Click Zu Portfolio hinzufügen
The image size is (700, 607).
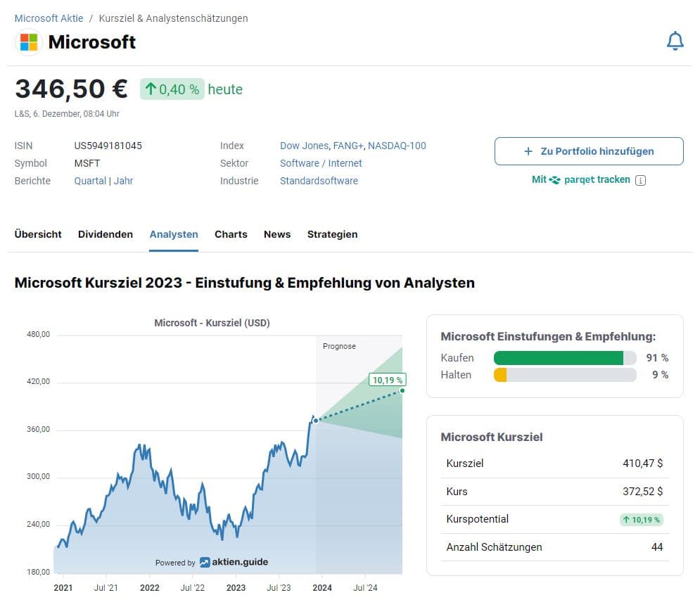click(x=589, y=151)
